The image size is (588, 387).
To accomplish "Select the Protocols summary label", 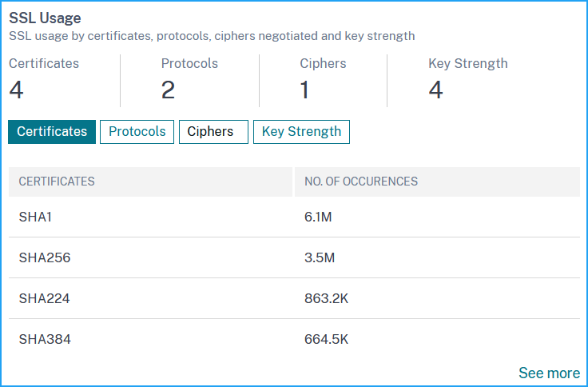I will tap(189, 63).
